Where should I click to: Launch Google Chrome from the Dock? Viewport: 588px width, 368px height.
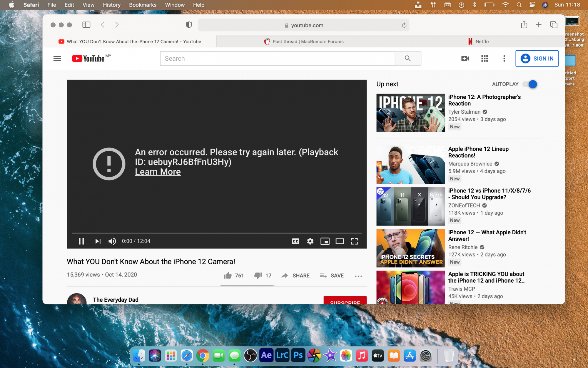pos(203,356)
